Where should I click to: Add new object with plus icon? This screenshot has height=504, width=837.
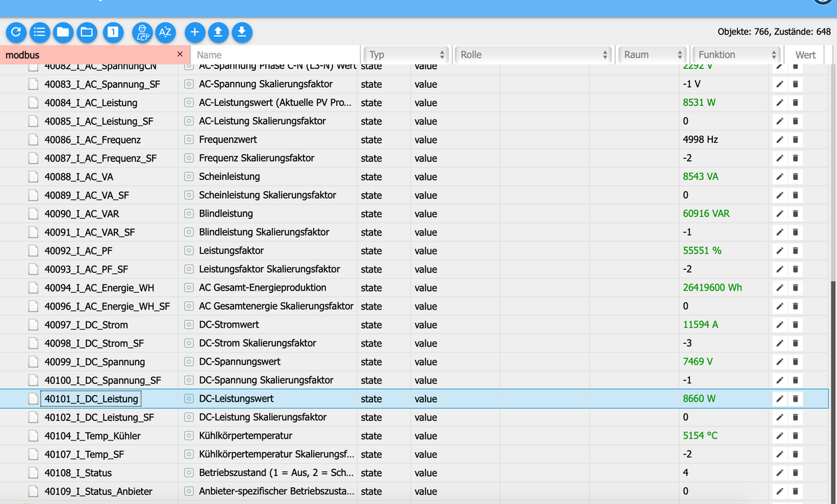[195, 31]
